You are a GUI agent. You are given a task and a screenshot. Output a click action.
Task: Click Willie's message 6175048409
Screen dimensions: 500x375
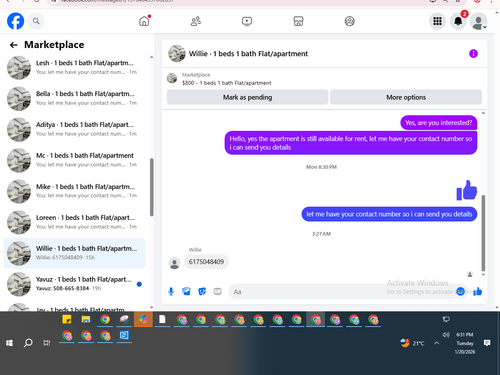(x=206, y=262)
